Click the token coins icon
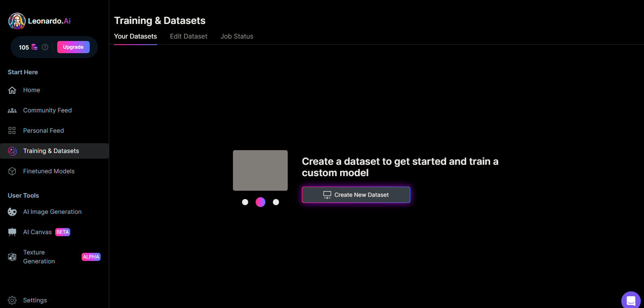This screenshot has height=308, width=644. pos(34,47)
